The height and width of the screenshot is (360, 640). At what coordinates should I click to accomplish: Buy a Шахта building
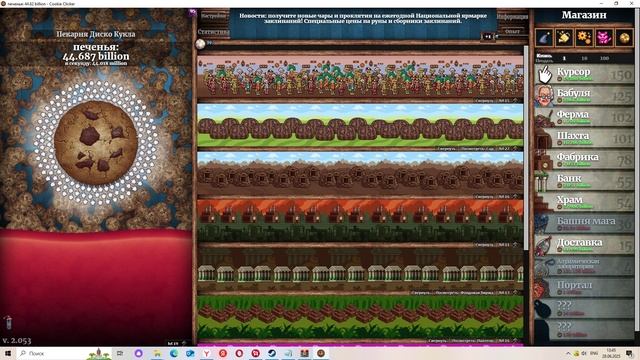point(584,138)
